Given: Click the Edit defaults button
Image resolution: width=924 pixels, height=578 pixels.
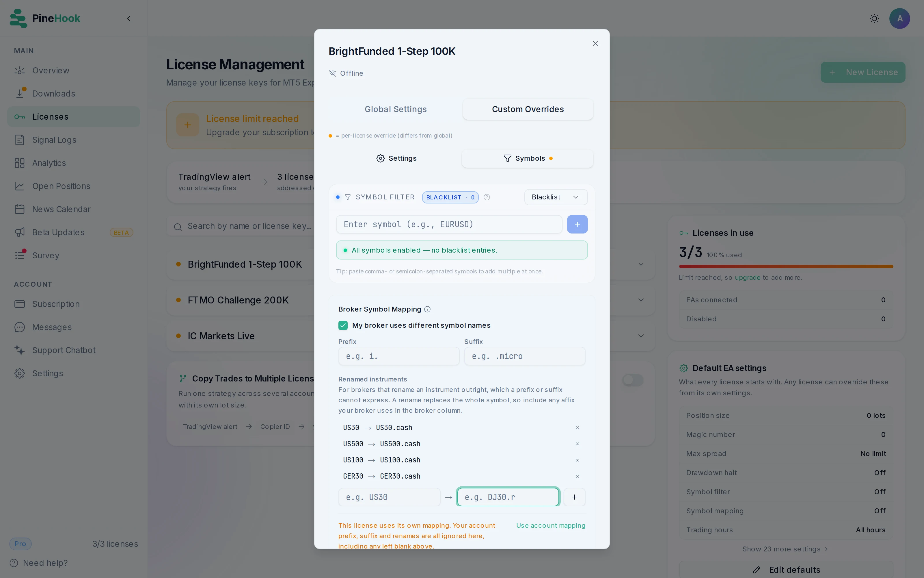Looking at the screenshot, I should click(x=786, y=570).
